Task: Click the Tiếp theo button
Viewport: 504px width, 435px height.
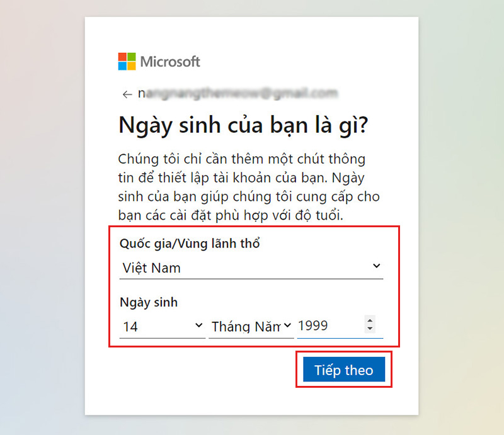Action: coord(344,369)
